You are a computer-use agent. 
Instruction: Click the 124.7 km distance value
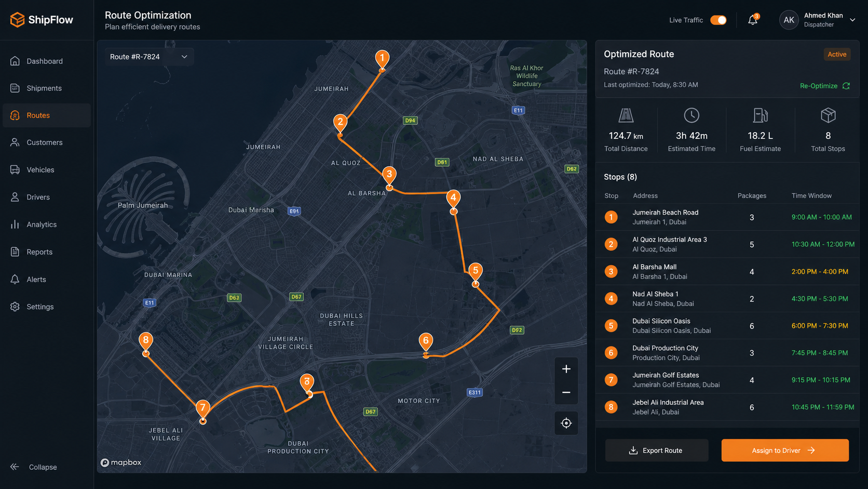626,136
